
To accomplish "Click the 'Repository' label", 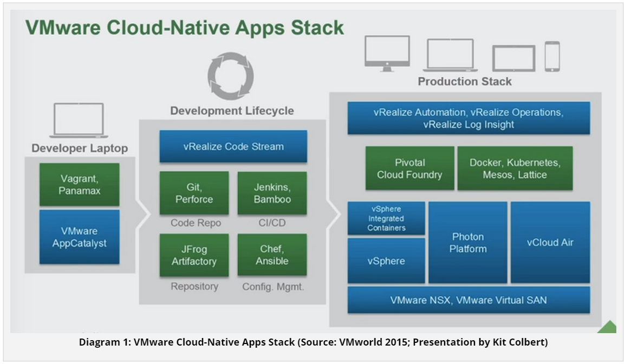I will 194,286.
